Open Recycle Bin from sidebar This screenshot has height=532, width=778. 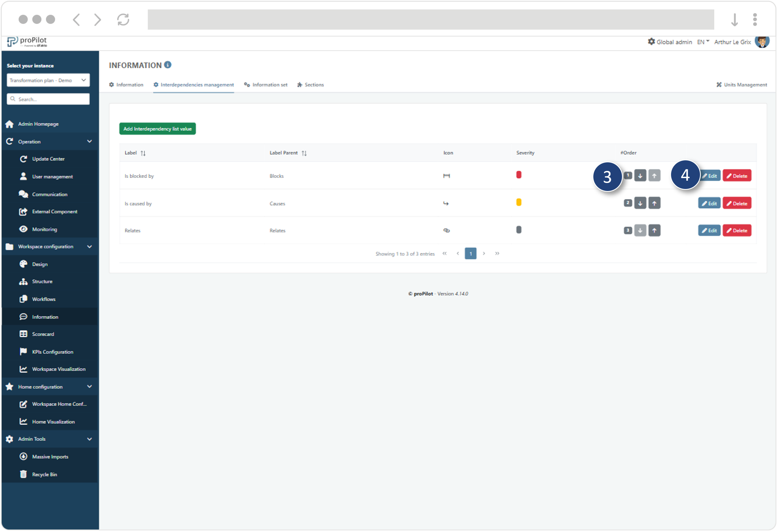(44, 475)
